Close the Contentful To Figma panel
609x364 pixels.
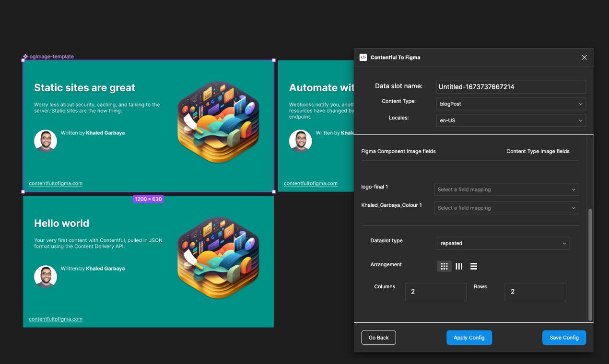pyautogui.click(x=584, y=57)
